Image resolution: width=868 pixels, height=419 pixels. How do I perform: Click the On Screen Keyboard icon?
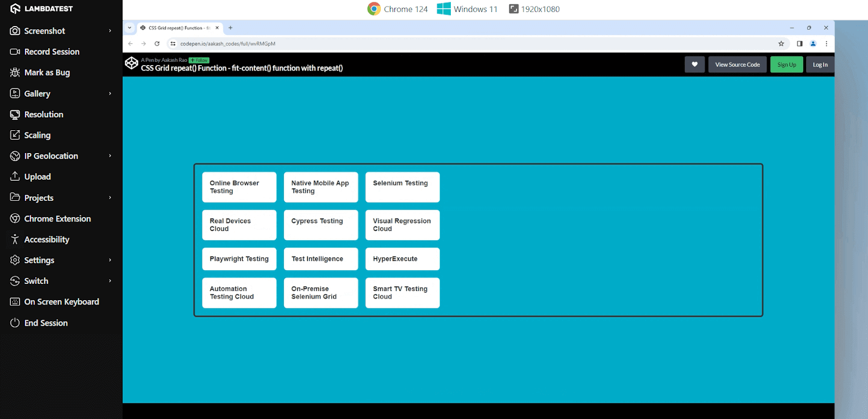pos(15,302)
